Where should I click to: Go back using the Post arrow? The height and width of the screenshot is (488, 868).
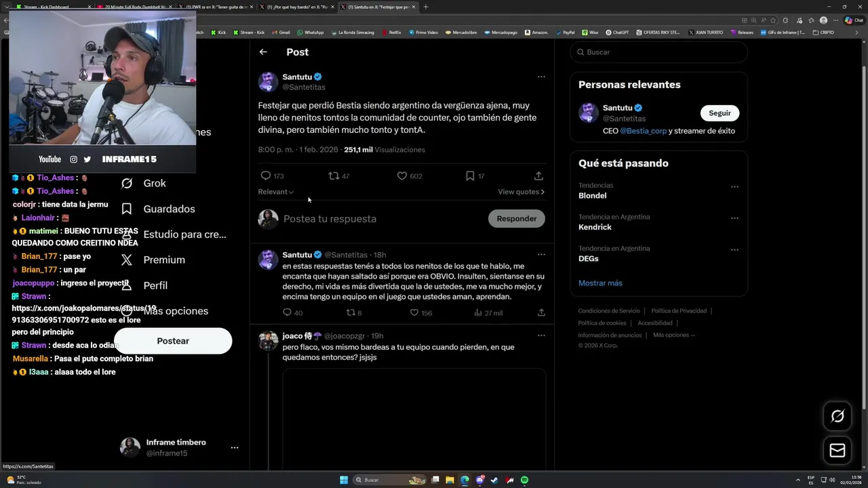click(263, 52)
